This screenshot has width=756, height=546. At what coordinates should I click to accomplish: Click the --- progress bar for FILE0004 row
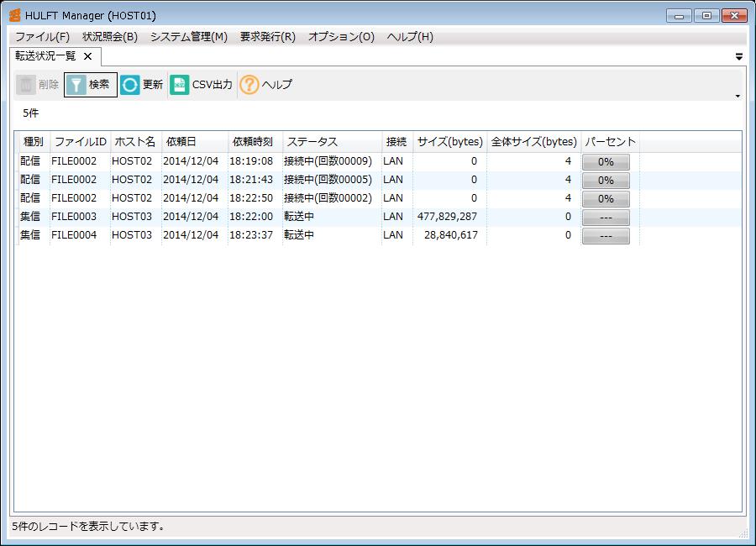click(x=606, y=236)
